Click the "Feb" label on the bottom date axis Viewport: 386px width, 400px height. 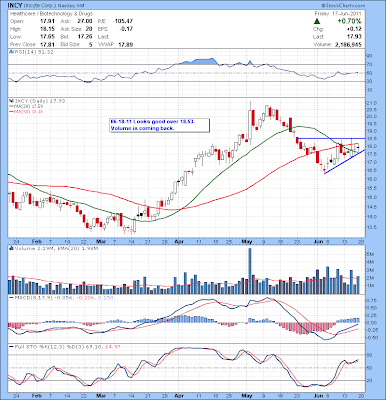tap(36, 396)
